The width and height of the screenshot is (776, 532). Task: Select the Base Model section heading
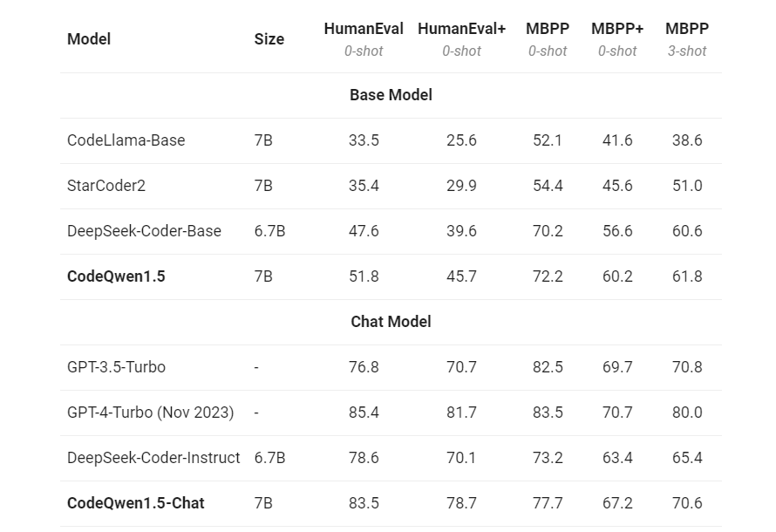[x=391, y=95]
